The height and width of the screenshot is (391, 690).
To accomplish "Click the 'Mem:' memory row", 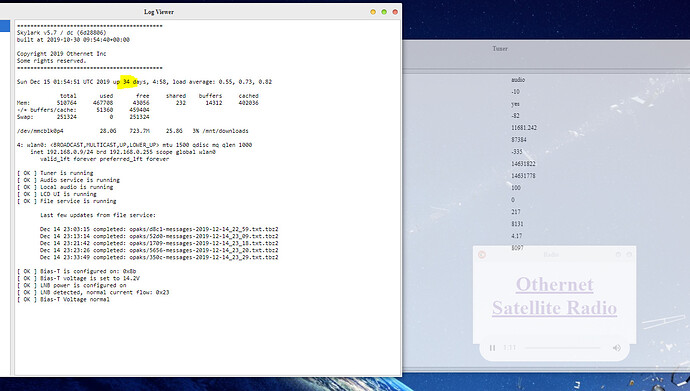I will [x=138, y=103].
